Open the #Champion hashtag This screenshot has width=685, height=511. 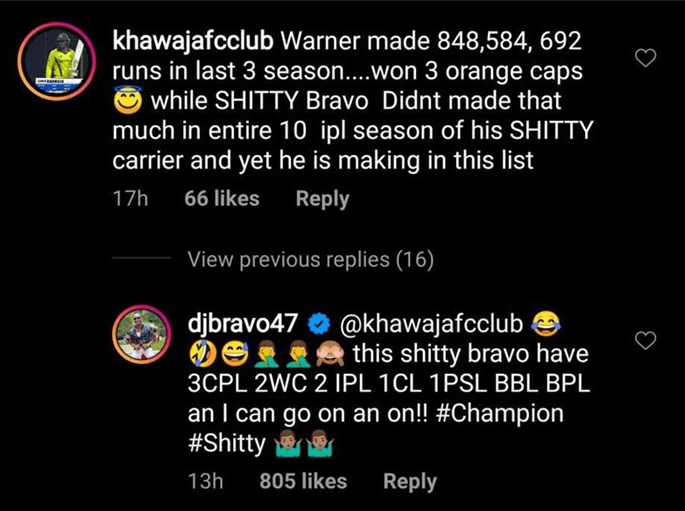click(x=500, y=414)
